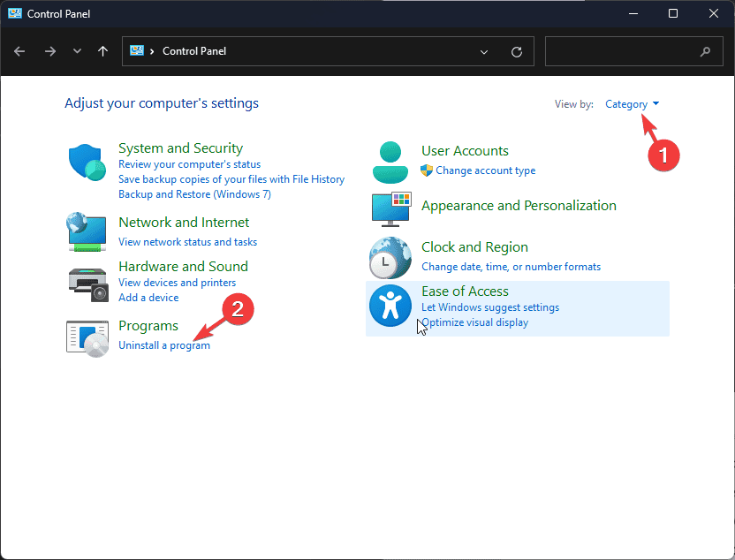The height and width of the screenshot is (560, 735).
Task: Open the Ease of Access icon
Action: [390, 306]
